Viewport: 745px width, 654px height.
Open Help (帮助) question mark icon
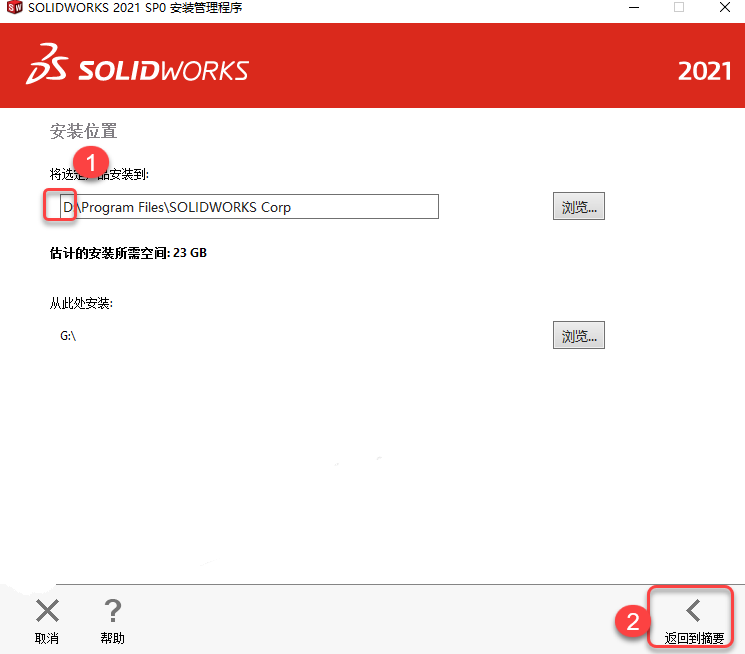click(113, 611)
